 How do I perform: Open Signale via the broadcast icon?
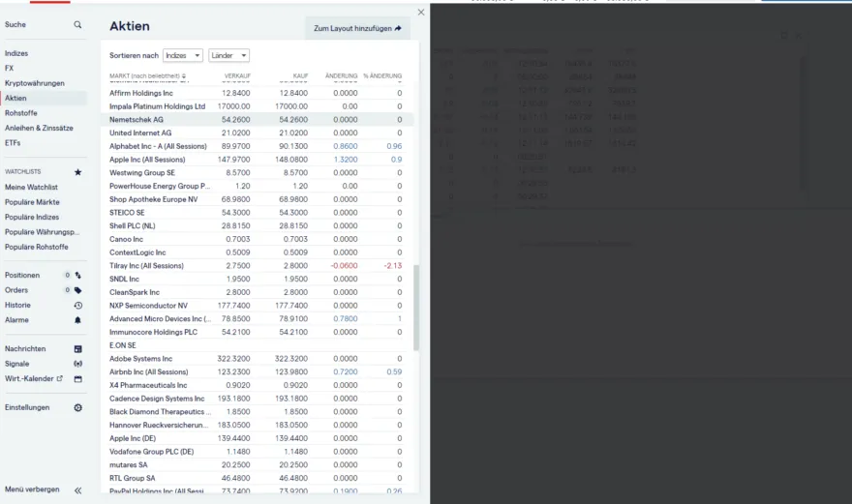[78, 364]
